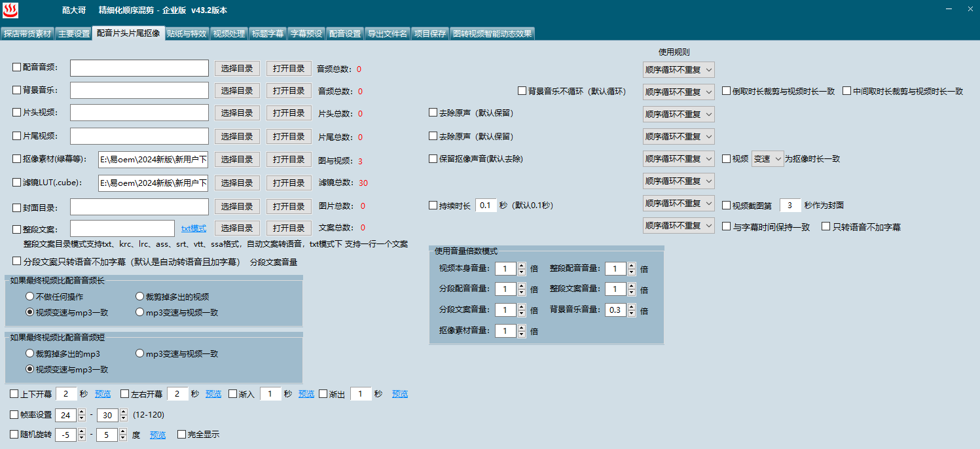
Task: Open the 主要设置 tab
Action: coord(73,34)
